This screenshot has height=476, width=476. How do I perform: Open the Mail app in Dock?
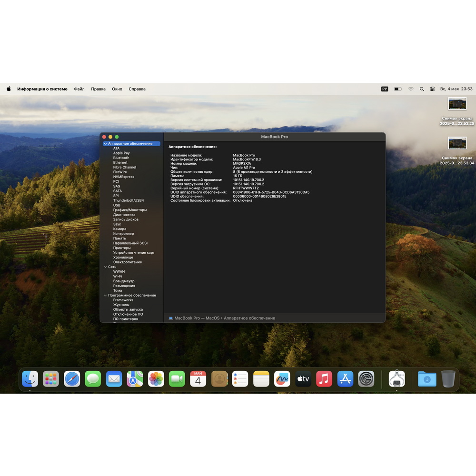(x=114, y=379)
